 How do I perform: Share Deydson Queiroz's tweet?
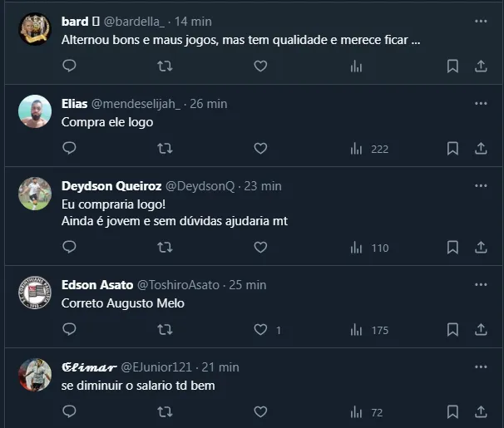(x=481, y=247)
